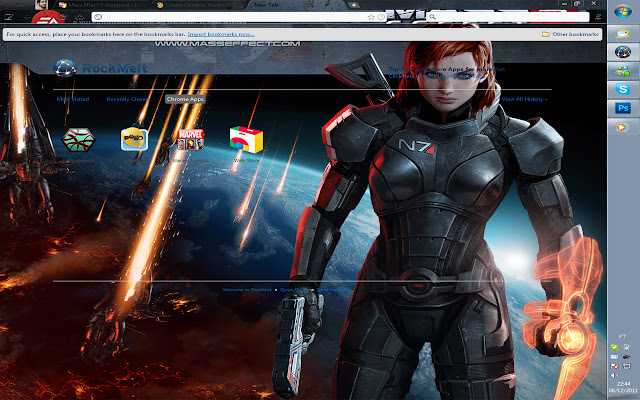
Task: Open the Recently Closed section
Action: tap(128, 99)
